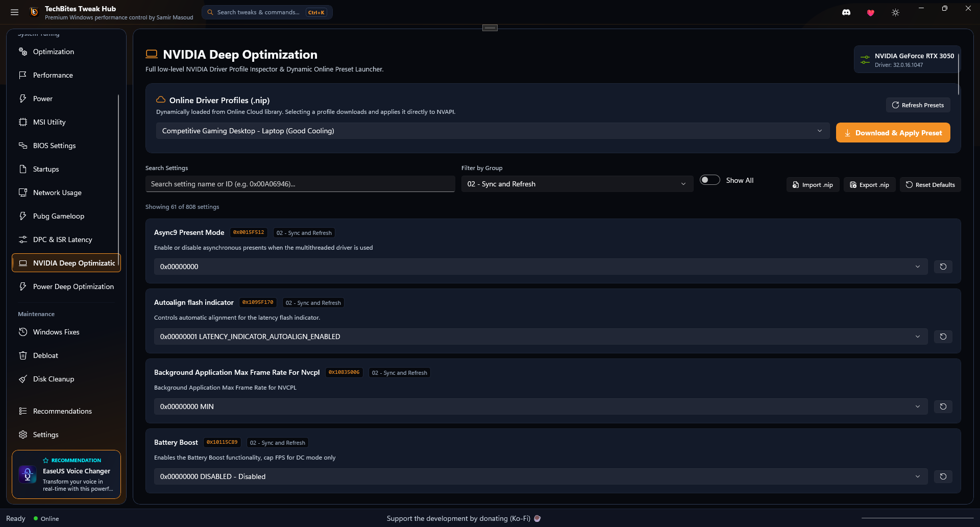Toggle light theme sun icon
This screenshot has height=527, width=980.
pyautogui.click(x=895, y=12)
